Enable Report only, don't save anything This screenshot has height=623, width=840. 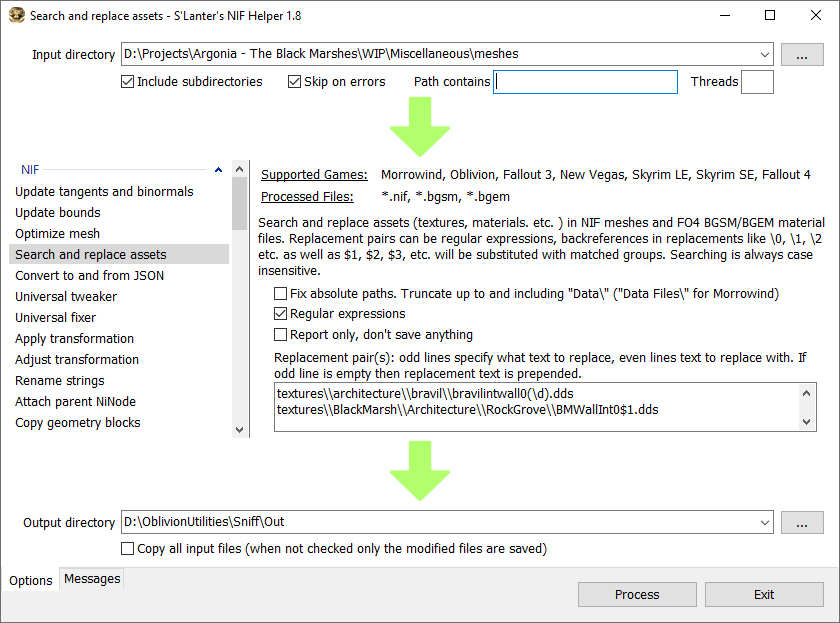[x=281, y=335]
